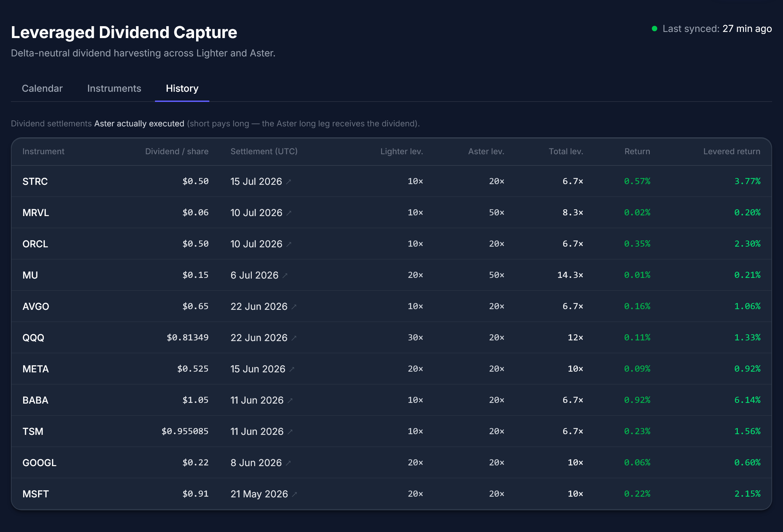Click GOOGL dividend value $0.22
Screen dimensions: 783x532
[195, 462]
